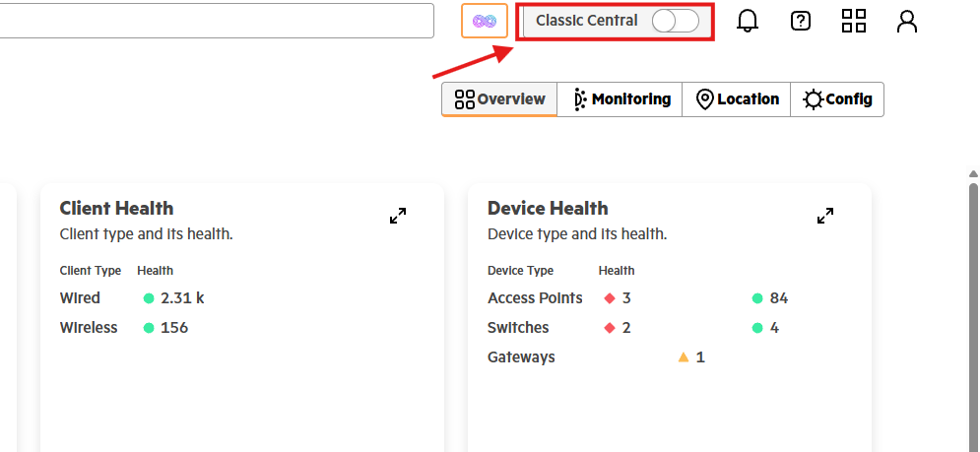Click the red diamond for Switches
Image resolution: width=980 pixels, height=452 pixels.
click(610, 328)
